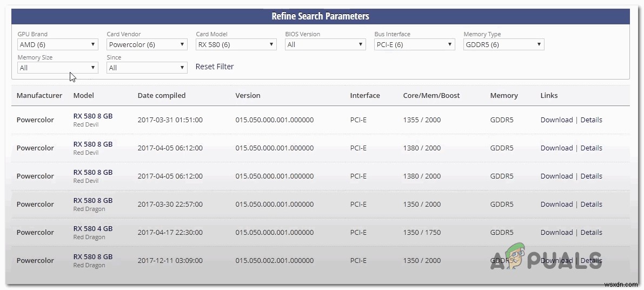Screen dimensions: 644x290
Task: Open Details for the RX 580 4 GB card
Action: click(591, 233)
